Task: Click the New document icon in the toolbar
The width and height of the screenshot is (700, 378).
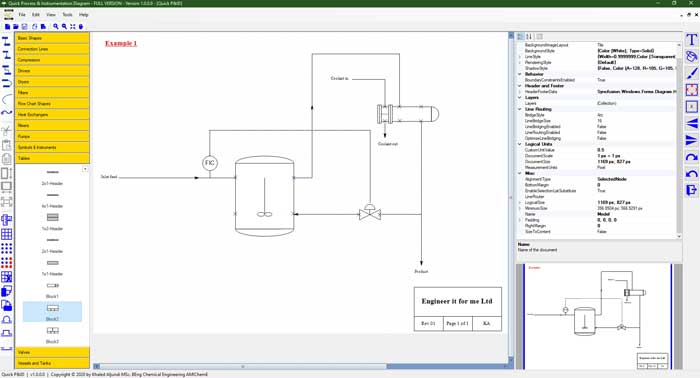Action: click(x=8, y=27)
